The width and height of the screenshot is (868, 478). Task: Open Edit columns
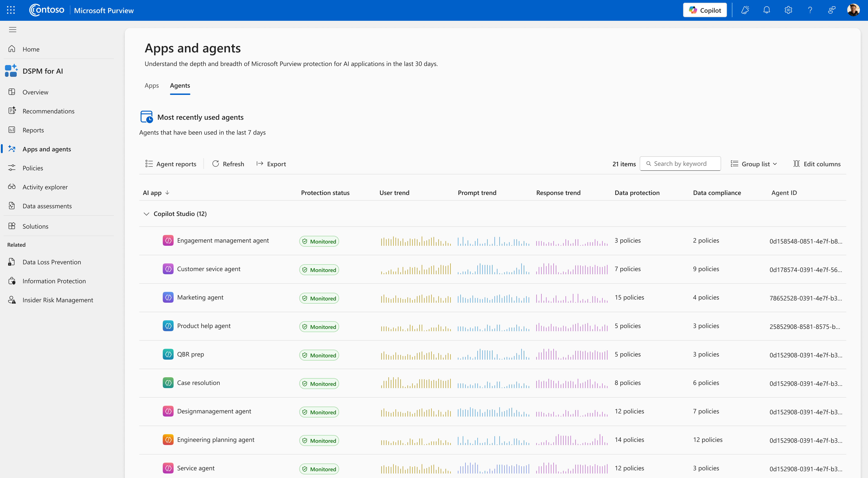817,164
